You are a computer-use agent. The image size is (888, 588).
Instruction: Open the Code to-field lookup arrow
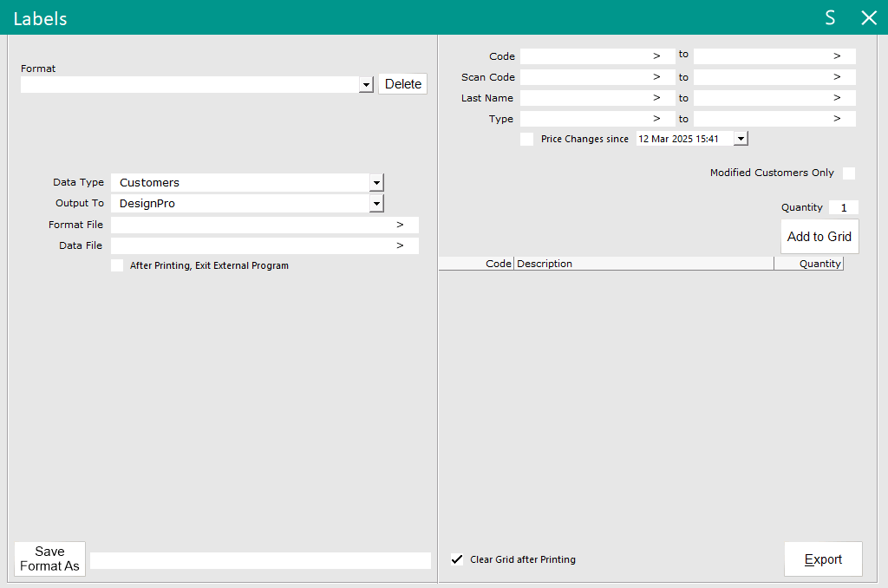837,56
